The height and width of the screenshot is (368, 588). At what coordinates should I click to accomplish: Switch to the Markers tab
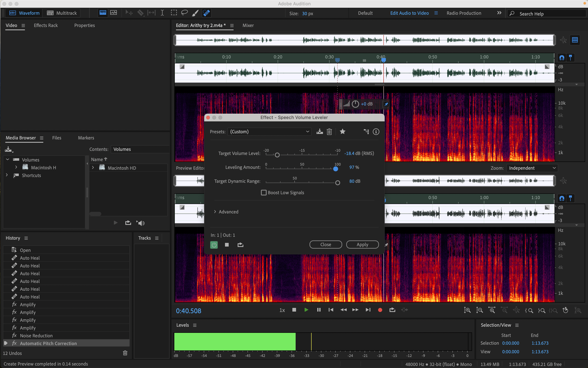click(x=86, y=138)
